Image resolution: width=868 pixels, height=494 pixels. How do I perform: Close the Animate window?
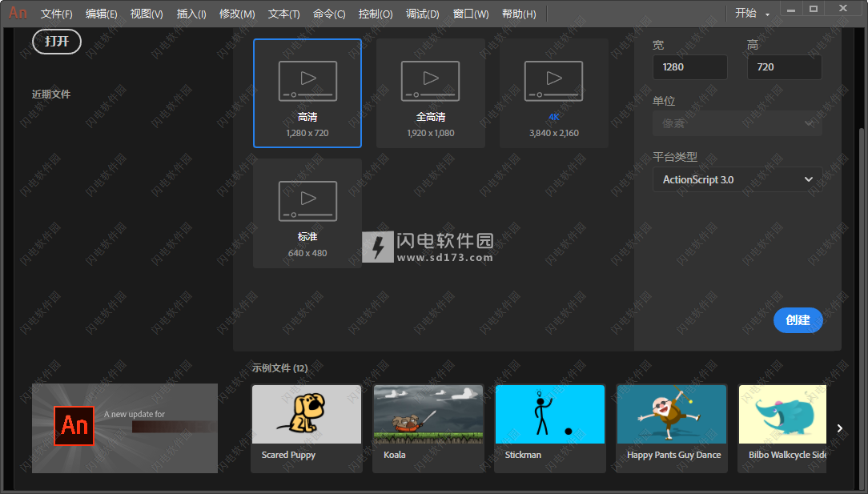tap(843, 8)
